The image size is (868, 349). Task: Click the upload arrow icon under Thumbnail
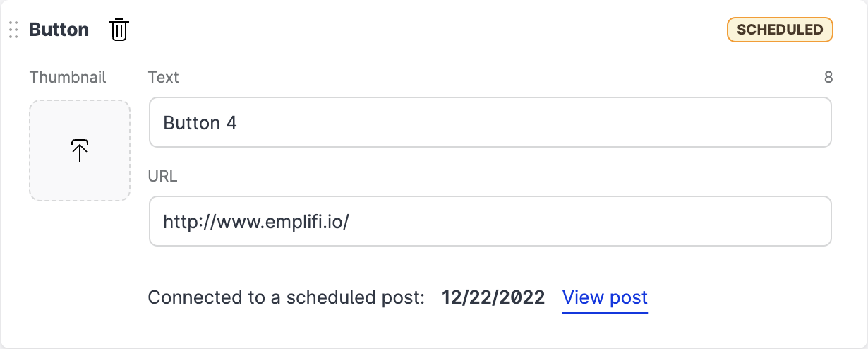click(x=80, y=150)
